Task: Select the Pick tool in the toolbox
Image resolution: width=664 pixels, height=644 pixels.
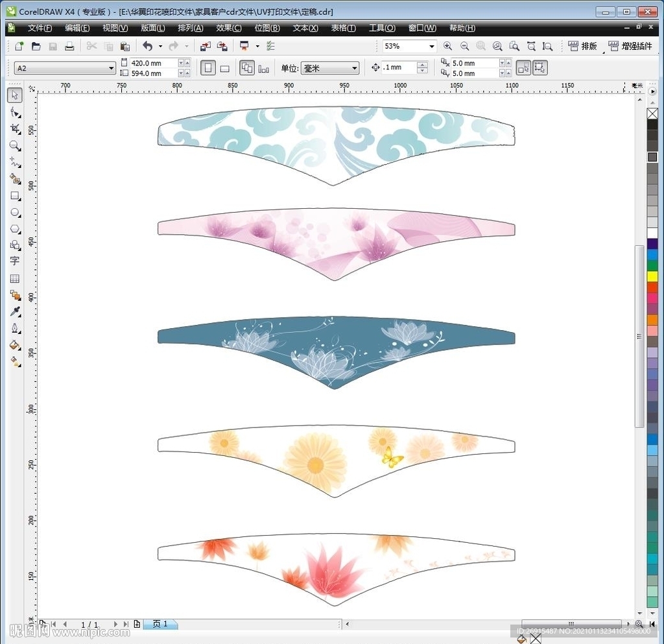Action: click(15, 95)
